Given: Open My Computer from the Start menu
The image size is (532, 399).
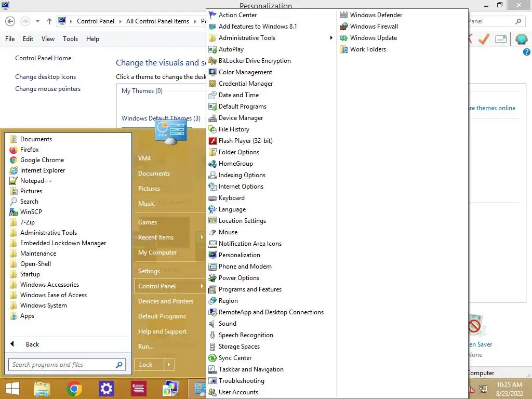Looking at the screenshot, I should click(157, 252).
